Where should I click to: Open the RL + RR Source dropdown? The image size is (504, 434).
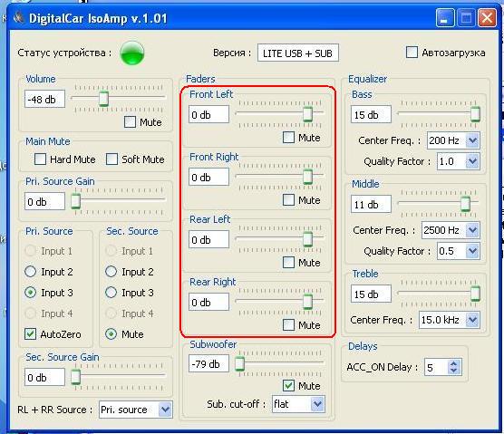pos(165,410)
